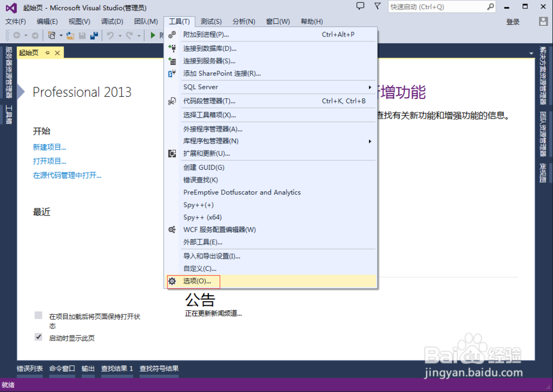Click the Undo toolbar icon
Screen dimensions: 553x392
(x=111, y=35)
